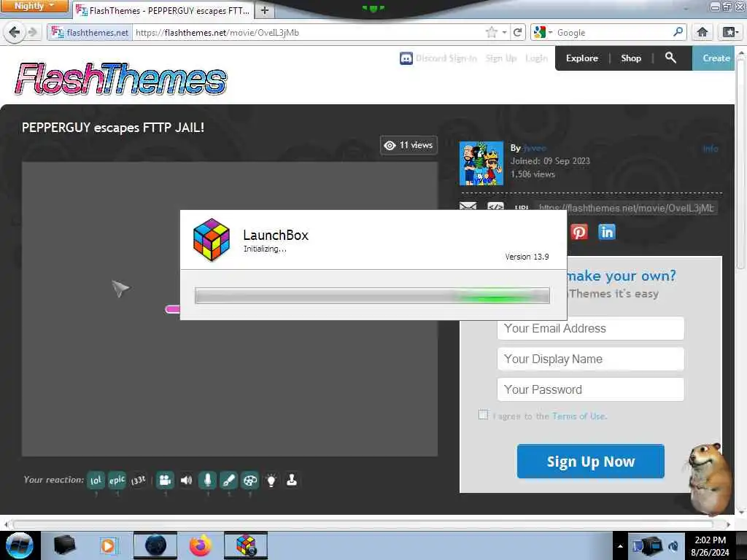Click the Your Email Address field
This screenshot has height=560, width=747.
coord(590,328)
